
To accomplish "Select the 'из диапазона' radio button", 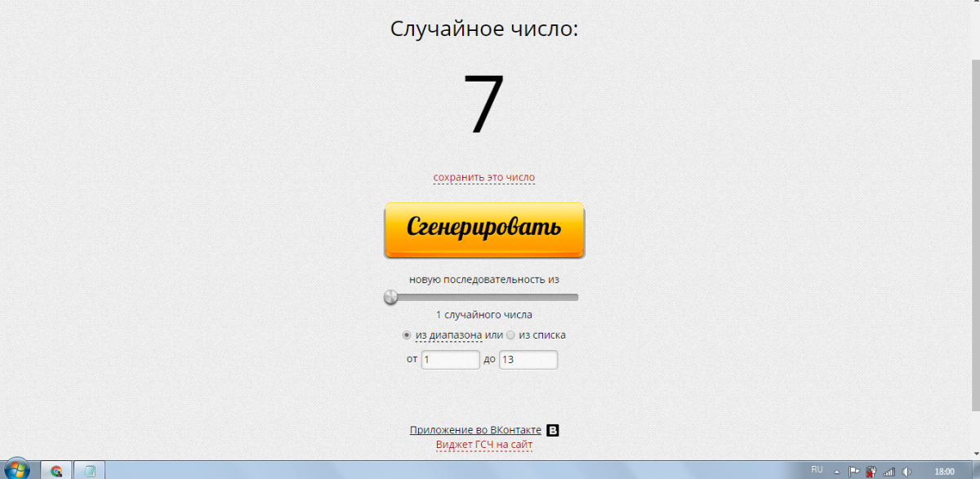I will 407,335.
